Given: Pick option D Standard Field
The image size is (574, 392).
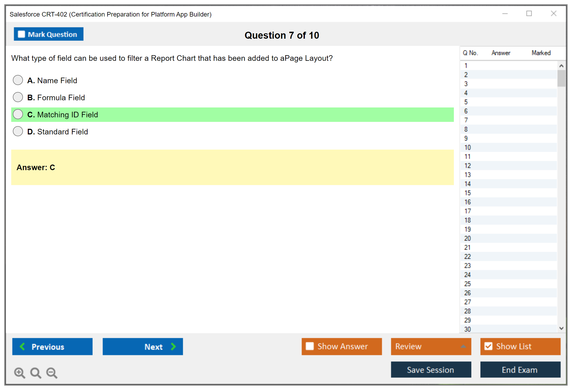Looking at the screenshot, I should pyautogui.click(x=18, y=131).
